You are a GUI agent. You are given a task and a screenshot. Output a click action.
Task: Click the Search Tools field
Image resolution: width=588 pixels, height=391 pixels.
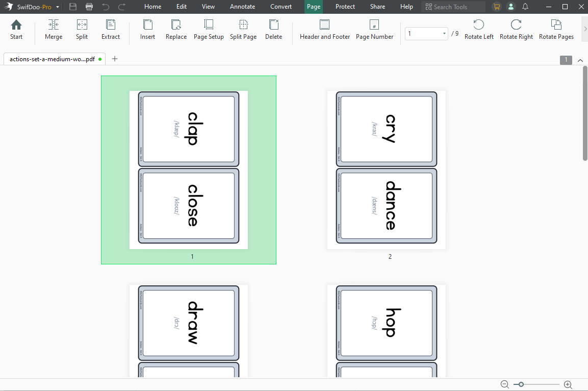pos(453,7)
